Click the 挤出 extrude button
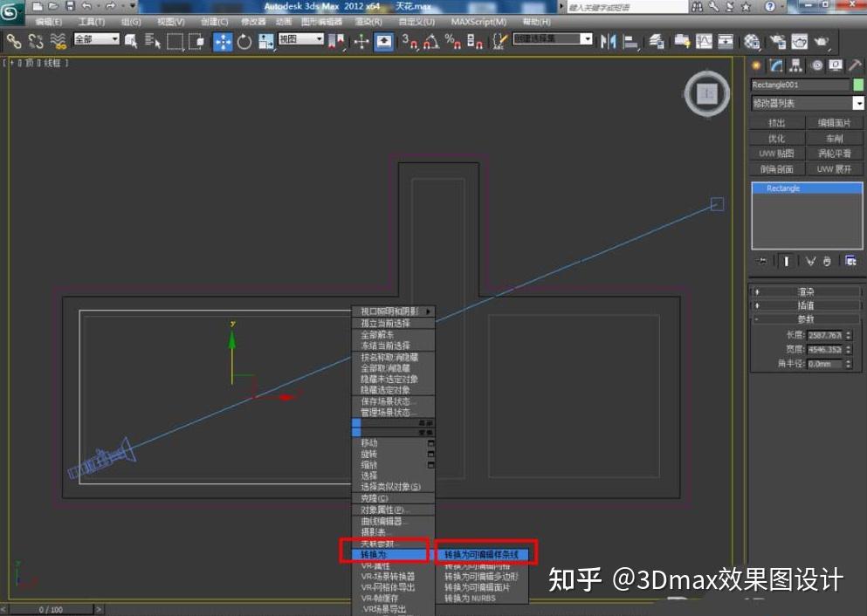This screenshot has width=867, height=616. pos(776,121)
